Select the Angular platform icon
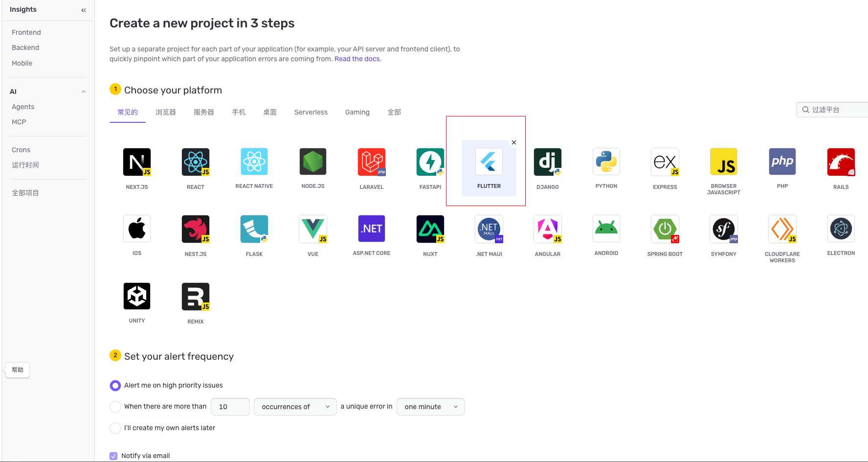Viewport: 868px width, 462px height. point(548,229)
